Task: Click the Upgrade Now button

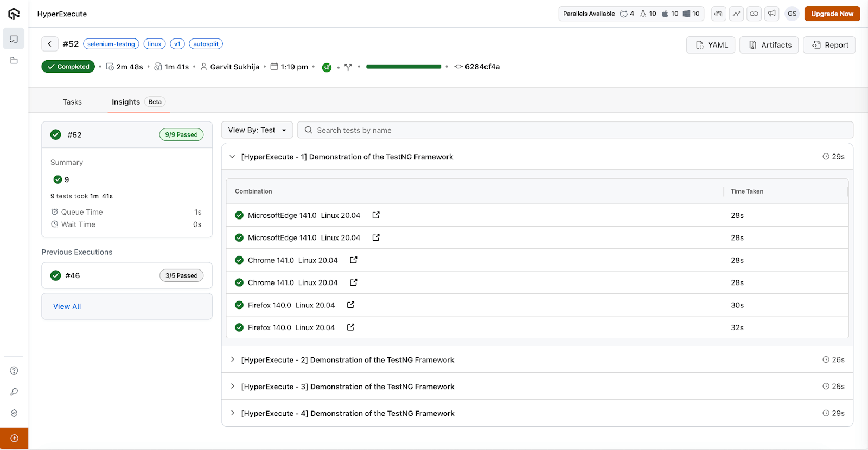Action: click(832, 14)
